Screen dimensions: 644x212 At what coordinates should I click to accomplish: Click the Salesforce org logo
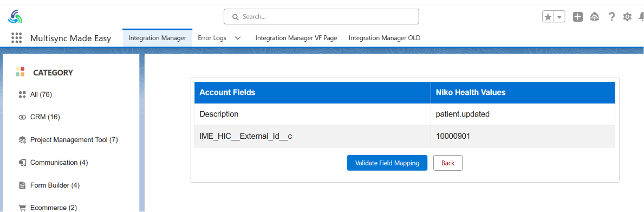coord(15,17)
